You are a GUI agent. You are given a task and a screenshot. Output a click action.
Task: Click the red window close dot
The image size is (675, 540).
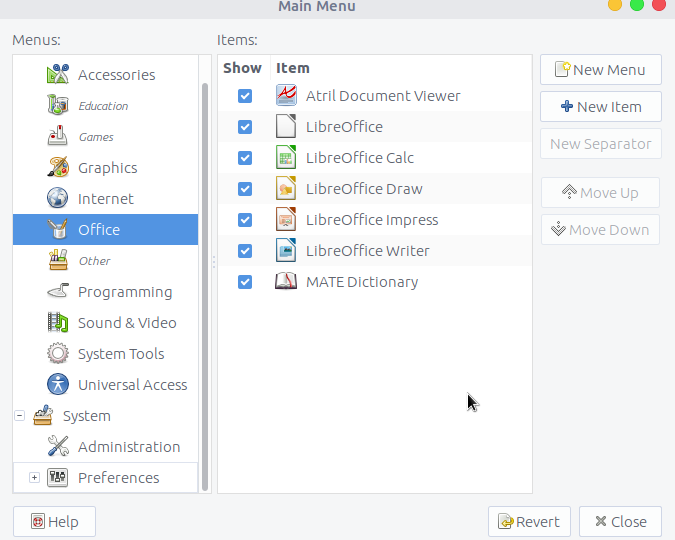coord(659,4)
